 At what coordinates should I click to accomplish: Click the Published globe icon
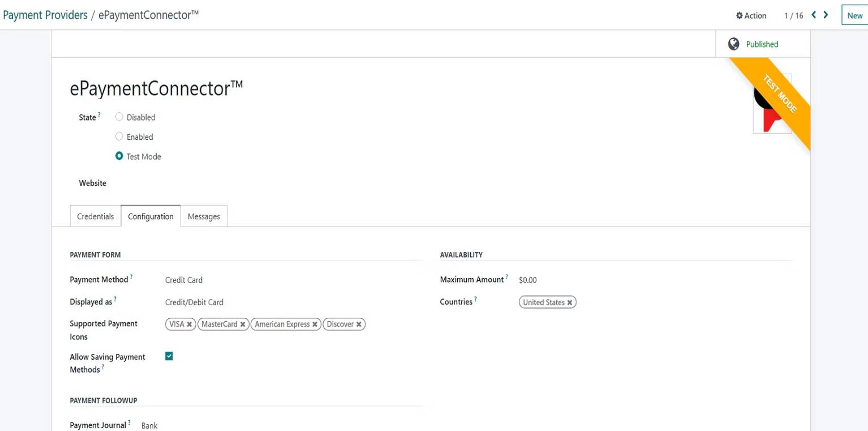click(734, 44)
